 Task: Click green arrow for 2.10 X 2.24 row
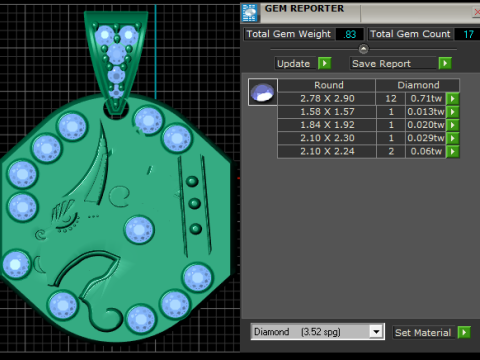point(453,151)
